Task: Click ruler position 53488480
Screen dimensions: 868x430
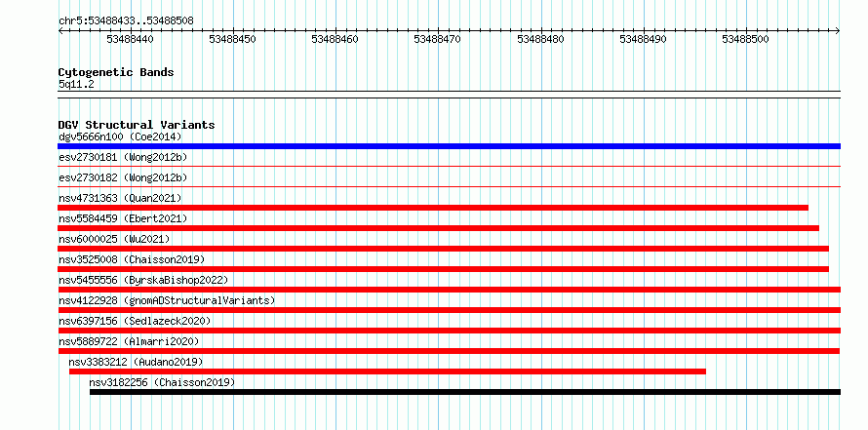Action: [x=541, y=39]
